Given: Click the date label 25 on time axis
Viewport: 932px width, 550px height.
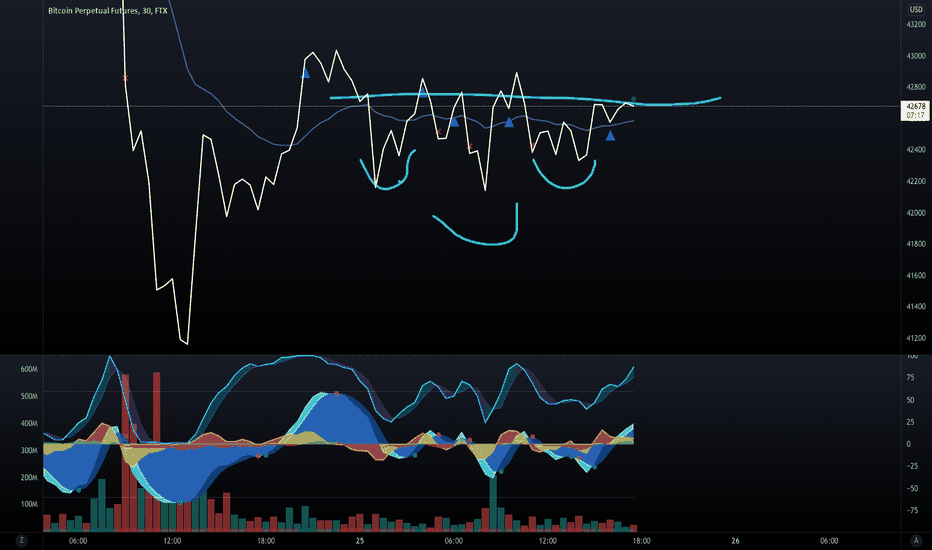Looking at the screenshot, I should 360,540.
